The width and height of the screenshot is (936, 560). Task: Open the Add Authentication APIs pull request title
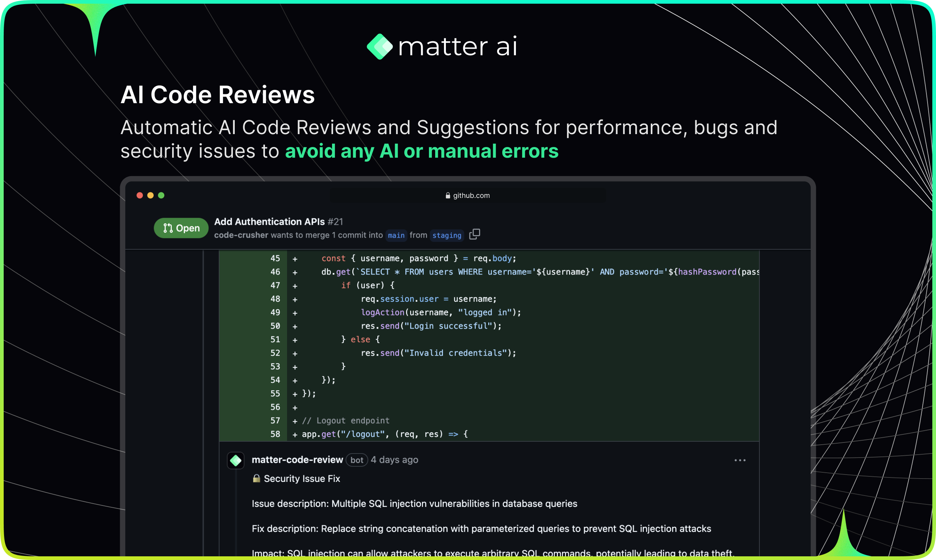269,221
